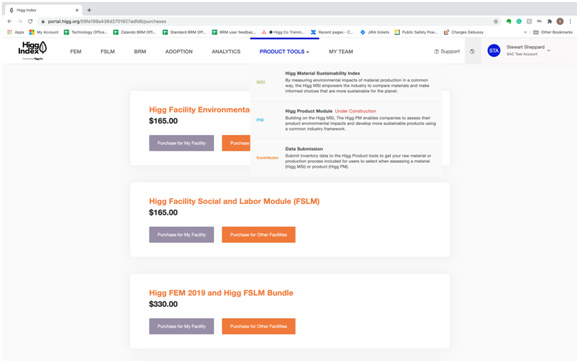Open the Higg Co Training bookmark
579x363 pixels.
(283, 32)
